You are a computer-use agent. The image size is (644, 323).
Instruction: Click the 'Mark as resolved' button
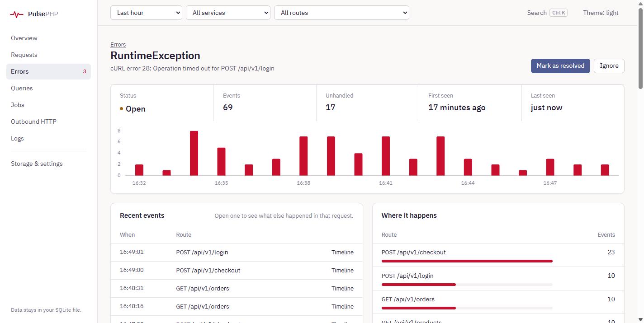[x=560, y=66]
